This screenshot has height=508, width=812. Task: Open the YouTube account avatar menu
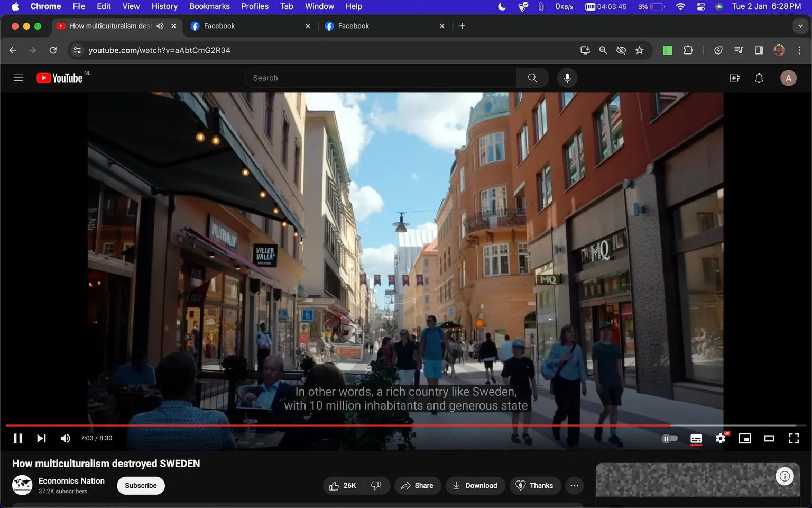pyautogui.click(x=788, y=78)
